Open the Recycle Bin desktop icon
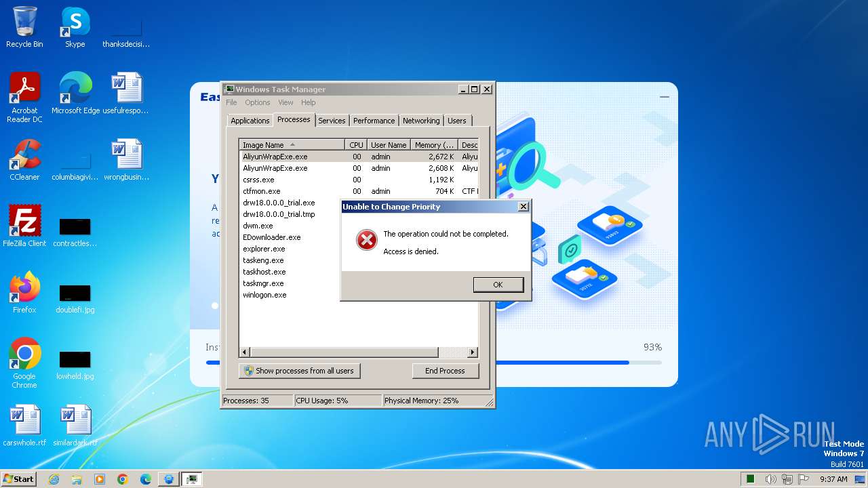 (x=24, y=27)
